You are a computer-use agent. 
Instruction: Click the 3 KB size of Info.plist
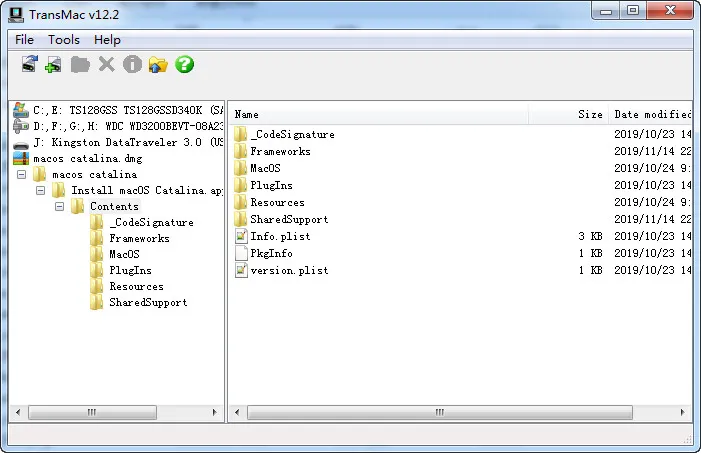click(x=590, y=236)
